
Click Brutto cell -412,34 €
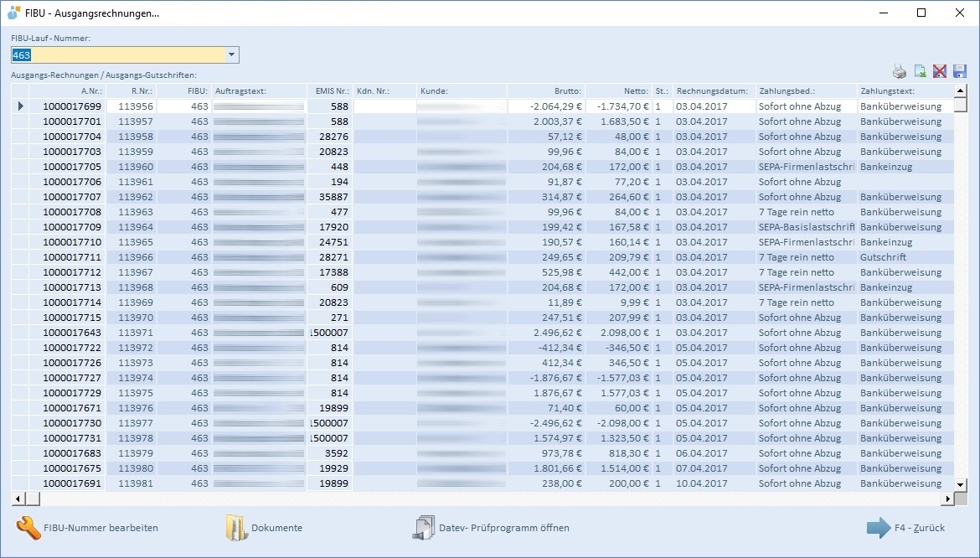546,348
